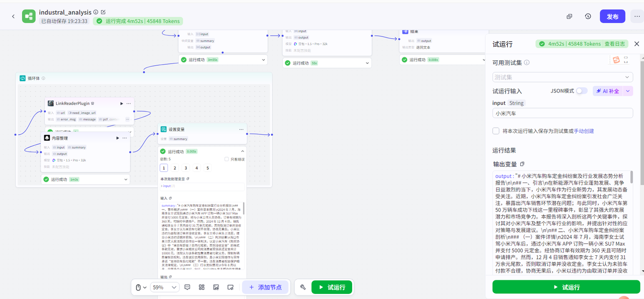Click the 循环体 loop icon
The width and height of the screenshot is (644, 299).
[x=23, y=78]
